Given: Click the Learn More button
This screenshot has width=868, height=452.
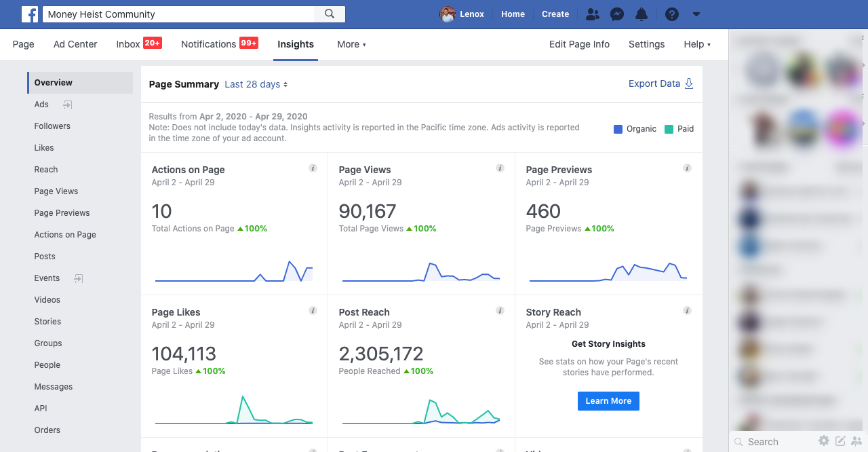Looking at the screenshot, I should coord(608,401).
